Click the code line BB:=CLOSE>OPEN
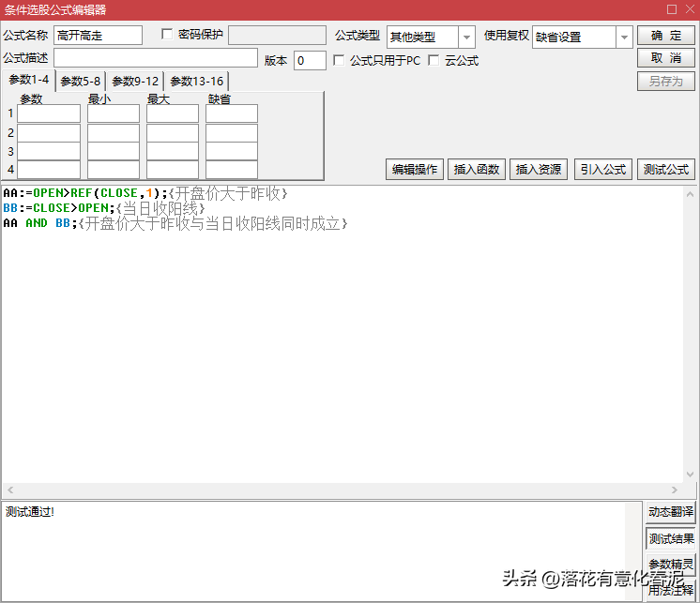The height and width of the screenshot is (603, 700). click(103, 208)
